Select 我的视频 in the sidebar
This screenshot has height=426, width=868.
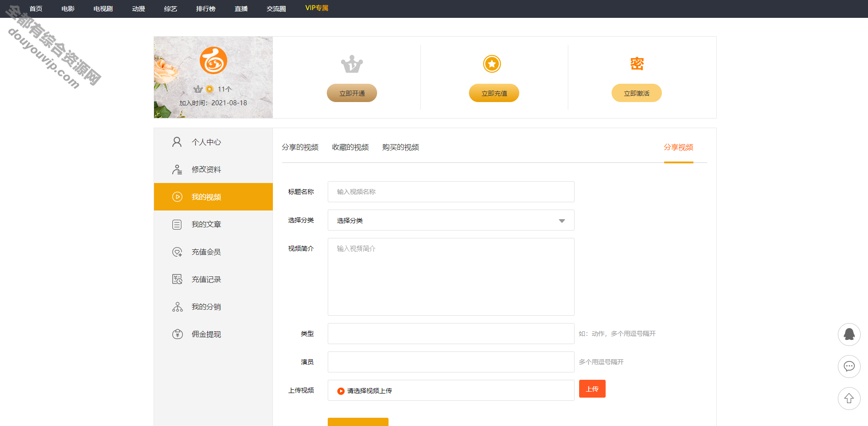pyautogui.click(x=213, y=197)
